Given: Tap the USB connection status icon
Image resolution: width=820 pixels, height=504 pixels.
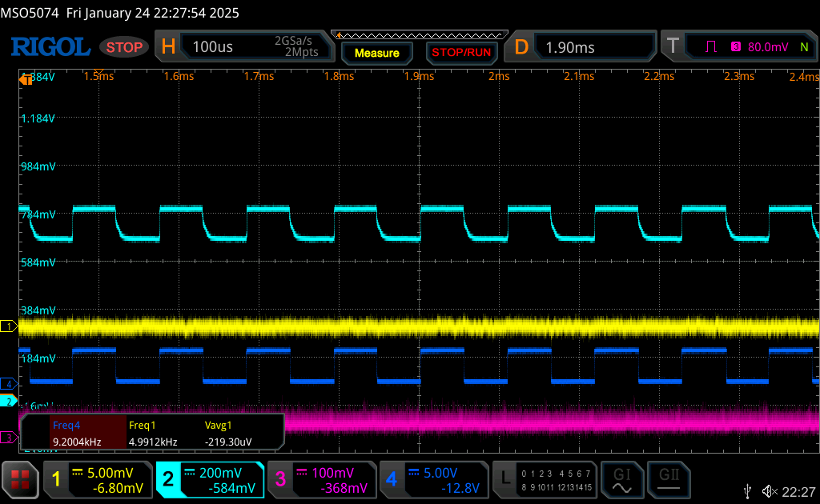Looking at the screenshot, I should coord(748,490).
